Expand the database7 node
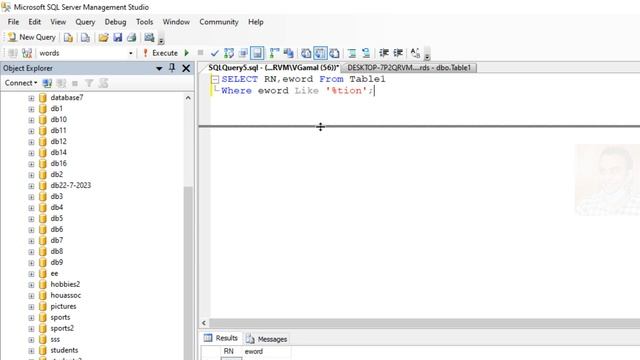640x360 pixels. tap(31, 98)
